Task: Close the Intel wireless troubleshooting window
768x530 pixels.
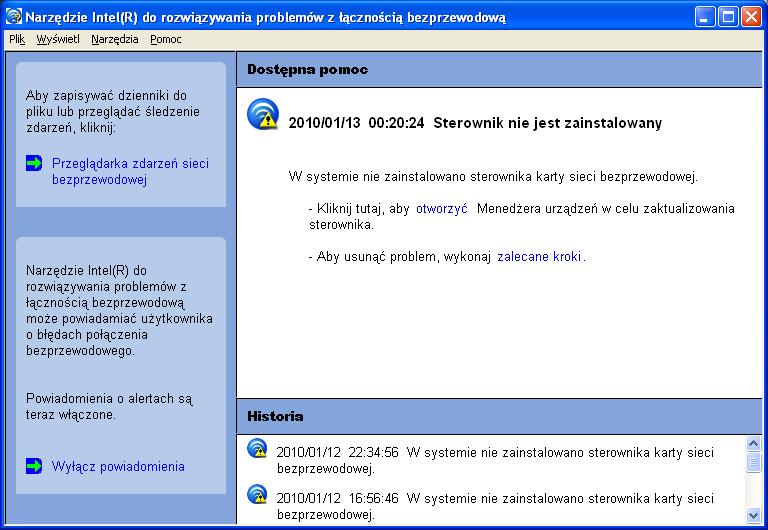Action: click(x=751, y=17)
